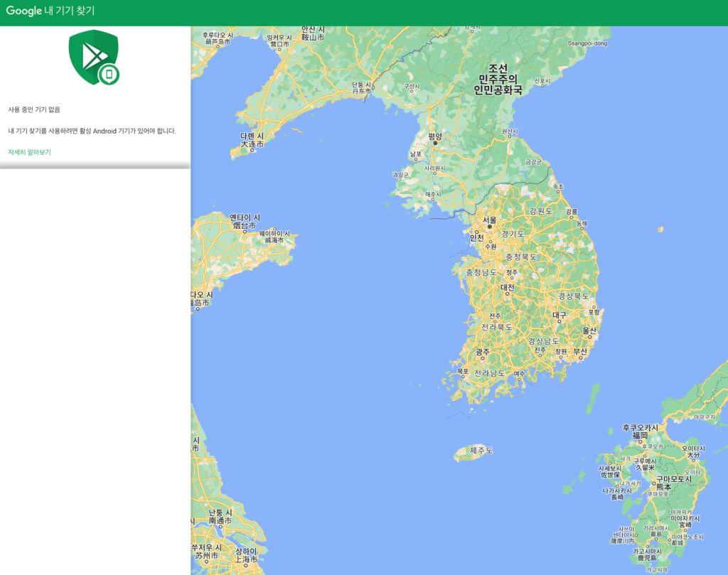Click the Google logo in header

pyautogui.click(x=24, y=11)
